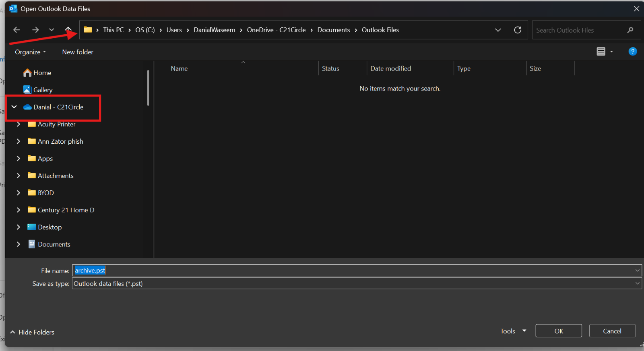Open the Save as type dropdown

(637, 283)
